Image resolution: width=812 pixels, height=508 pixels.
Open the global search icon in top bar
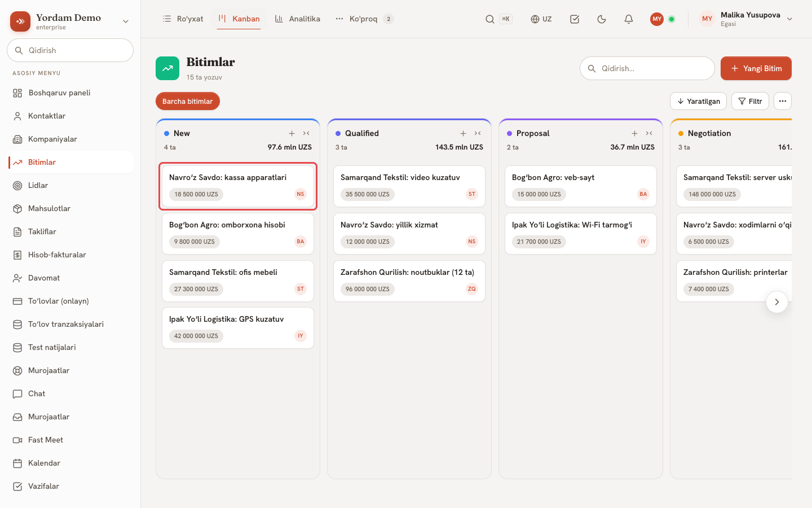[x=490, y=19]
